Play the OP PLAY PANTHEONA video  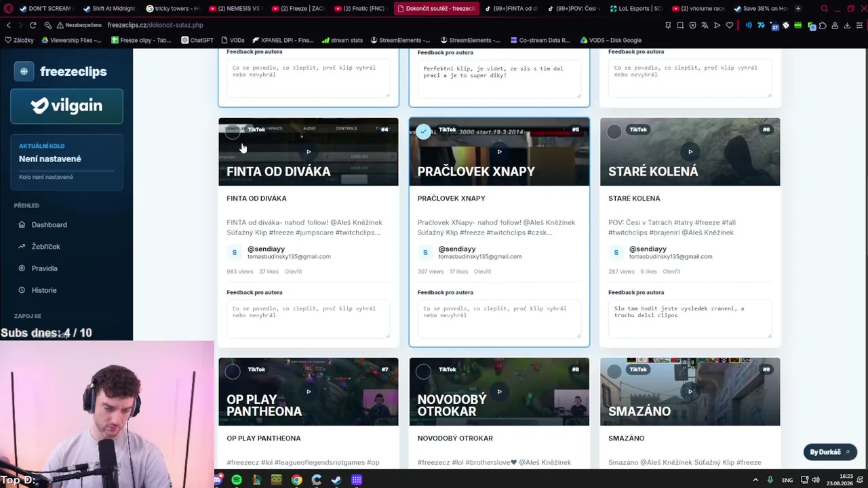[x=309, y=391]
